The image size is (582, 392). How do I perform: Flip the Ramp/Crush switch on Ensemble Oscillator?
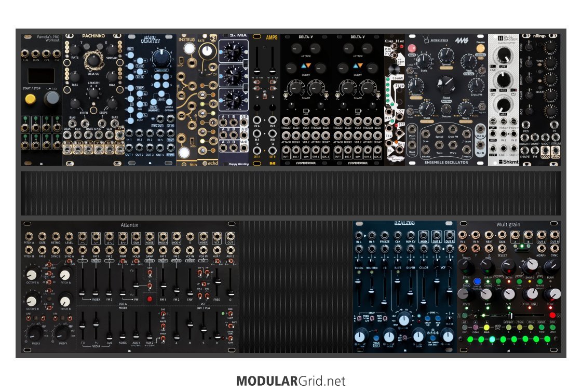pos(411,111)
